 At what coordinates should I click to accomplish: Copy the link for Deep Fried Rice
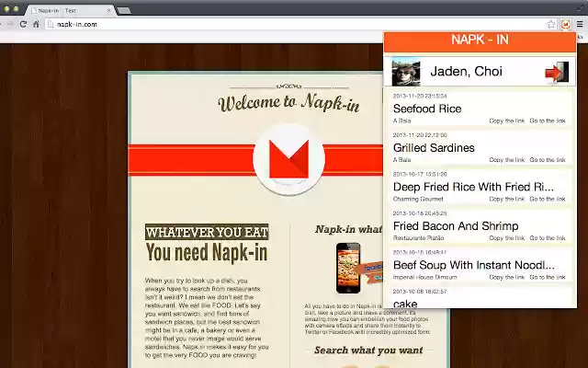[x=506, y=199]
